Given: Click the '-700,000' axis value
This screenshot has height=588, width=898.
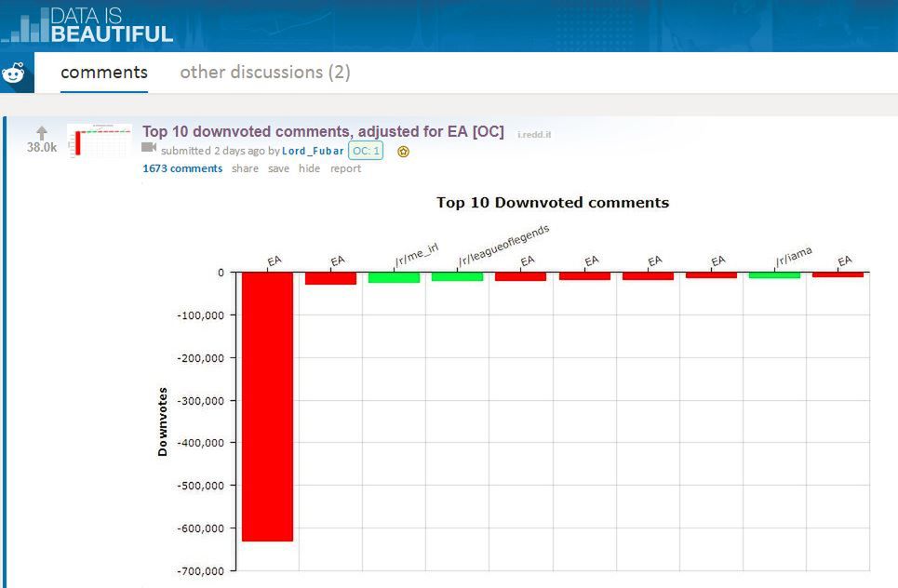Looking at the screenshot, I should (x=200, y=571).
